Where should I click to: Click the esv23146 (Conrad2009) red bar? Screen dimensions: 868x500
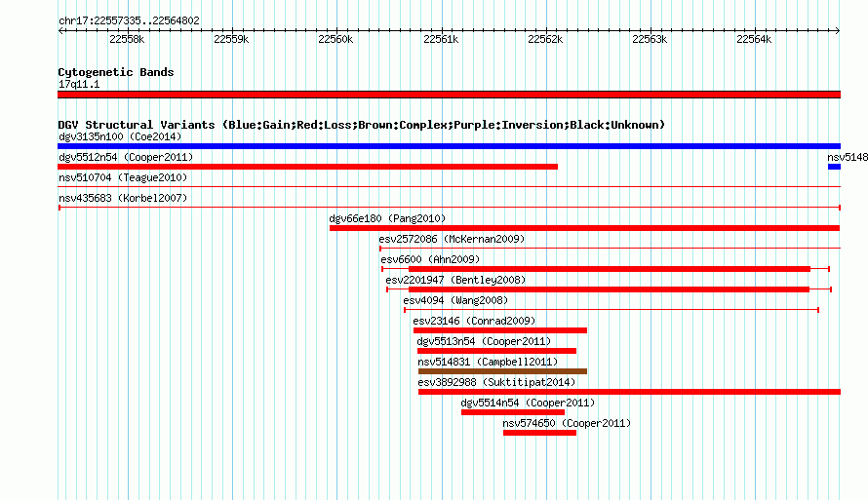tap(500, 330)
